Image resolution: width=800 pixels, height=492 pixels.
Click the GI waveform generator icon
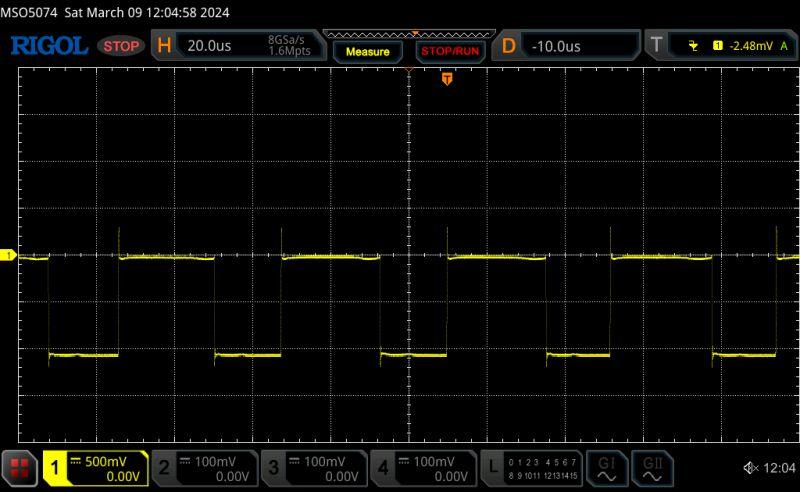pyautogui.click(x=607, y=468)
